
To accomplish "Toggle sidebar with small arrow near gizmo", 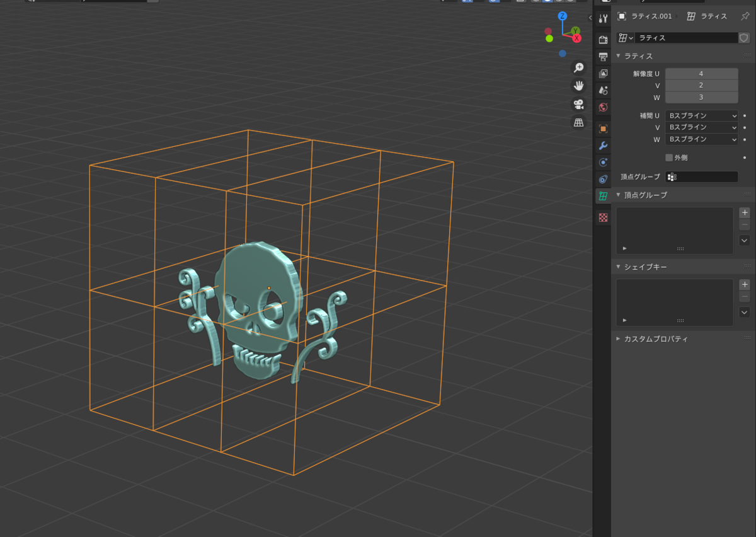I will pyautogui.click(x=590, y=18).
